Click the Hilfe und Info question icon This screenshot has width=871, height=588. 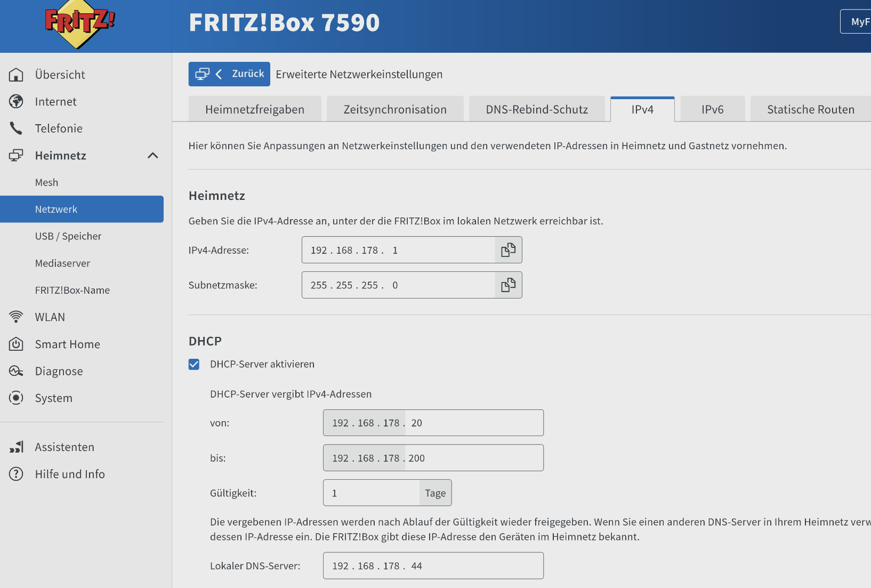click(x=16, y=474)
